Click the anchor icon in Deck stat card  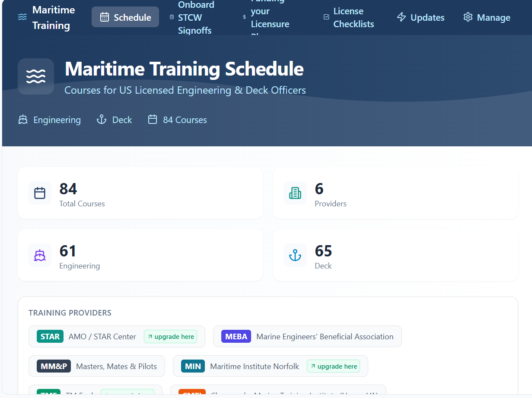coord(295,255)
